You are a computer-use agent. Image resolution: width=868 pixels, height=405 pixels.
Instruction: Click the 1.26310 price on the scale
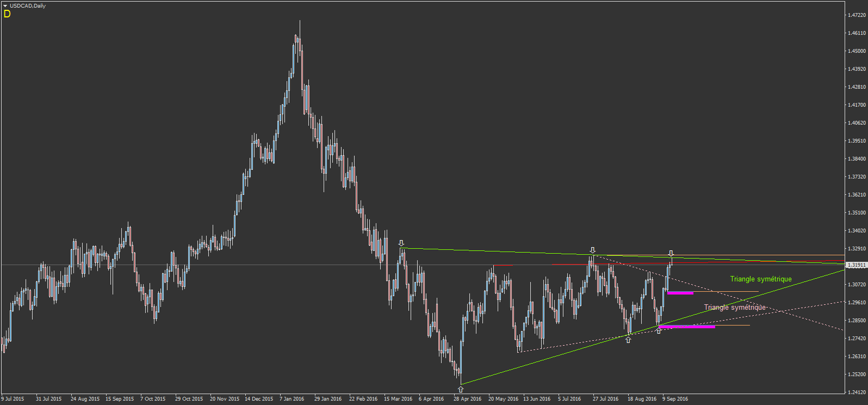click(x=857, y=357)
